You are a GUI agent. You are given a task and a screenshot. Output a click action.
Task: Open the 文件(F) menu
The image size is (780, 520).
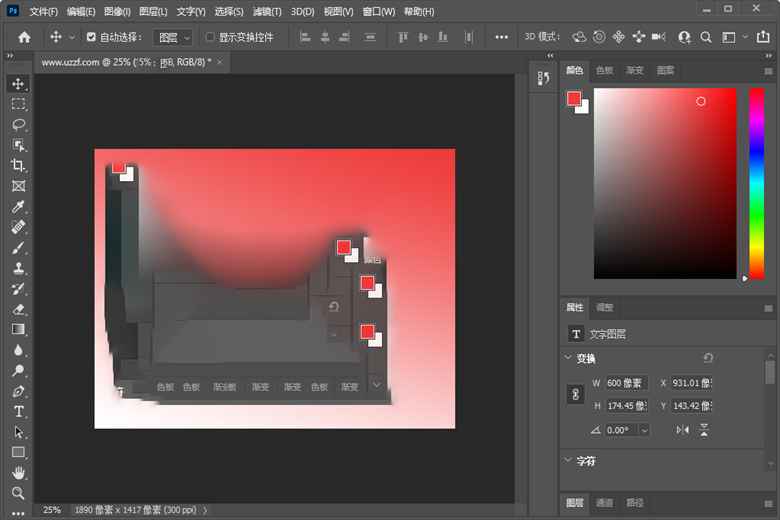(x=44, y=11)
